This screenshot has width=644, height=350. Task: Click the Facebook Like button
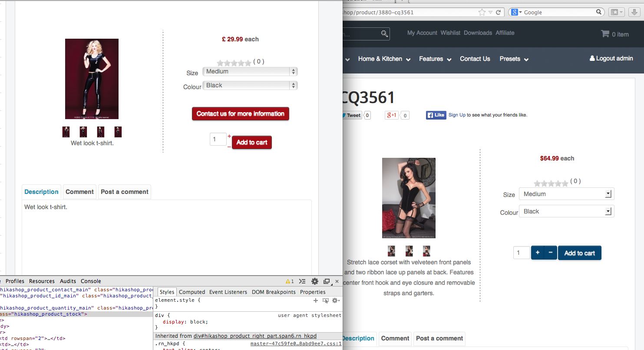coord(436,115)
